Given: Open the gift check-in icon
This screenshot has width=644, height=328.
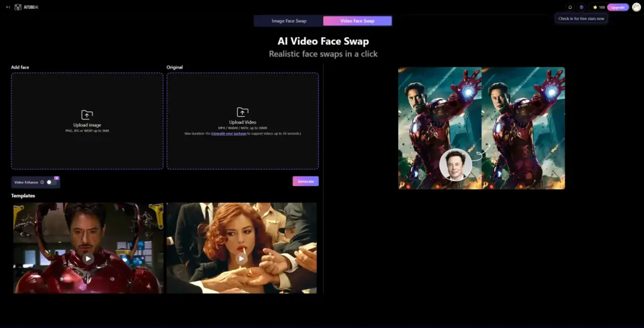Looking at the screenshot, I should coord(581,7).
